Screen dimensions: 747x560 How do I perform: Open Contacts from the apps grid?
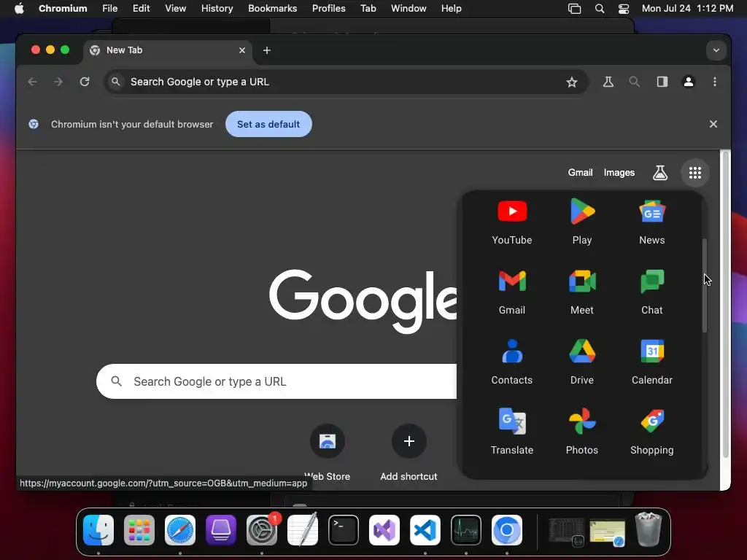pyautogui.click(x=512, y=362)
